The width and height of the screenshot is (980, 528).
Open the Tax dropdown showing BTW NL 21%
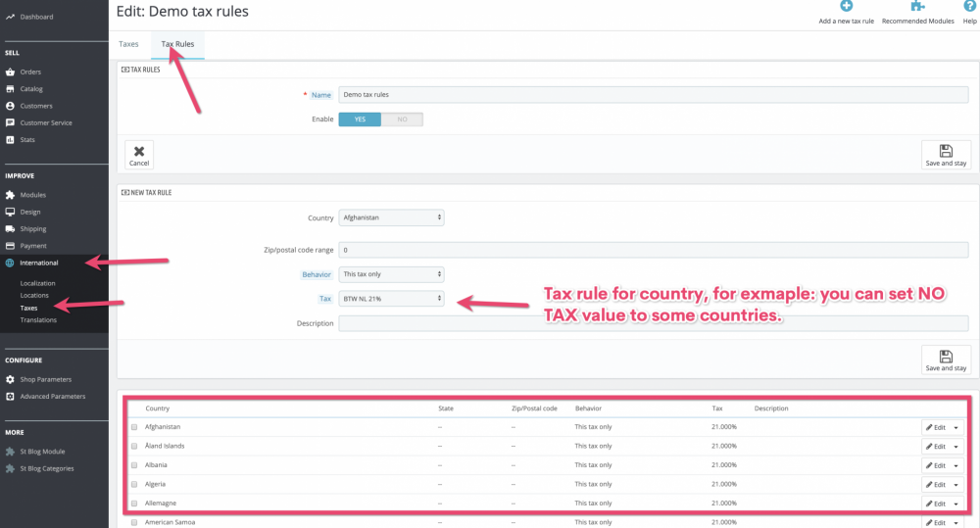tap(391, 299)
